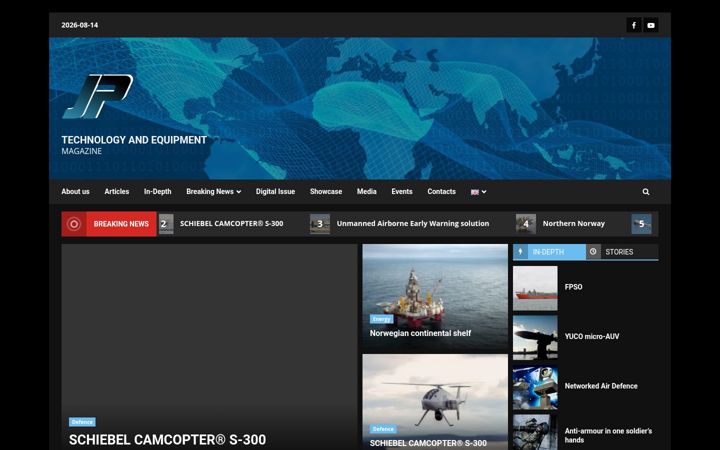Open the search magnifier icon
The height and width of the screenshot is (450, 720).
pos(646,192)
